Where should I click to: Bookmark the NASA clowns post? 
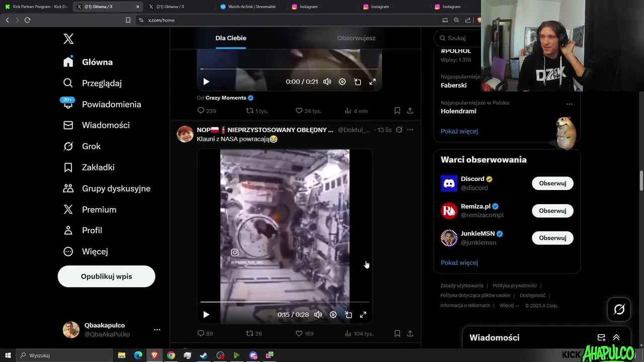click(397, 333)
